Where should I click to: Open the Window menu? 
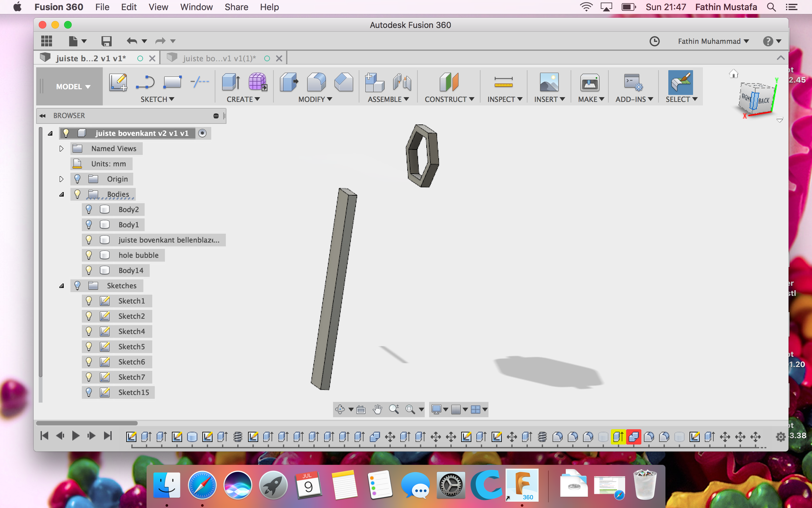point(196,7)
